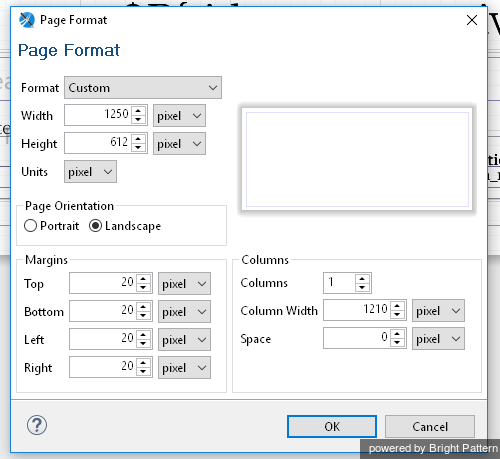This screenshot has height=459, width=500.
Task: Open the Units pixel dropdown
Action: click(90, 172)
